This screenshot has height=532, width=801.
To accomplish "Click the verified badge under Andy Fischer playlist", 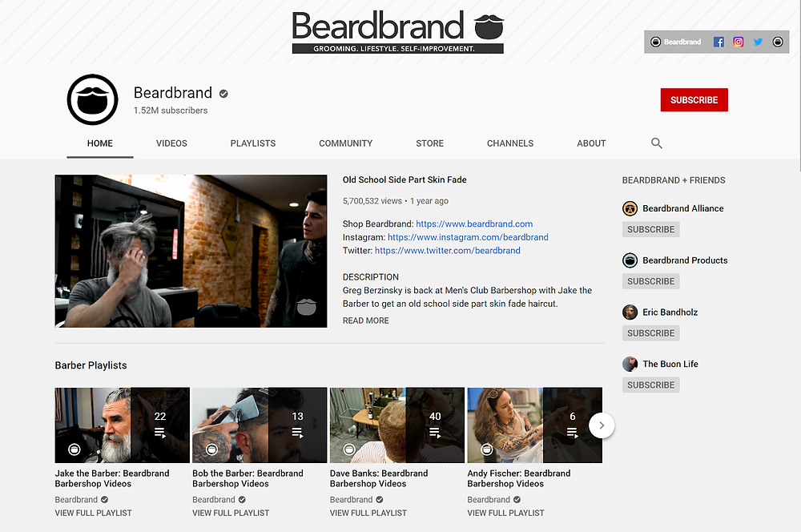I will click(x=517, y=499).
